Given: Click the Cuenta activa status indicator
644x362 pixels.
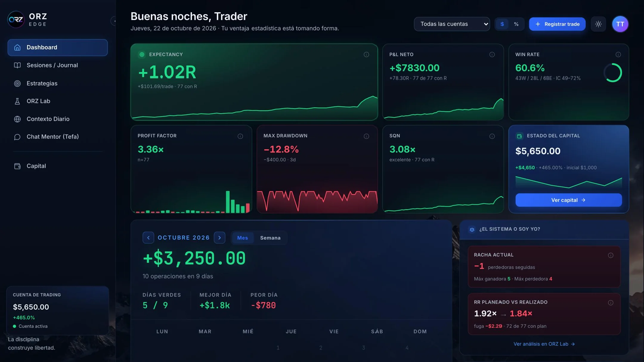Looking at the screenshot, I should click(30, 326).
